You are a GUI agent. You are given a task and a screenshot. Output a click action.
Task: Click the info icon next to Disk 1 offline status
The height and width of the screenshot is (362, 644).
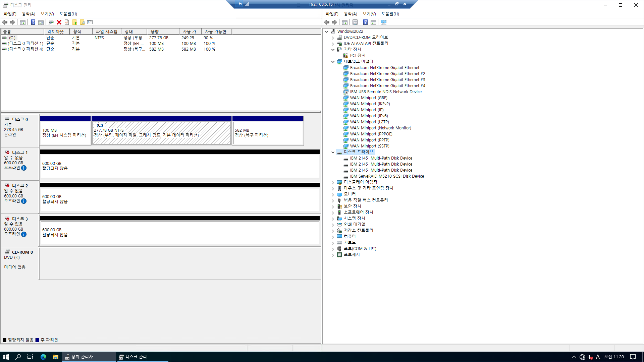(x=24, y=168)
